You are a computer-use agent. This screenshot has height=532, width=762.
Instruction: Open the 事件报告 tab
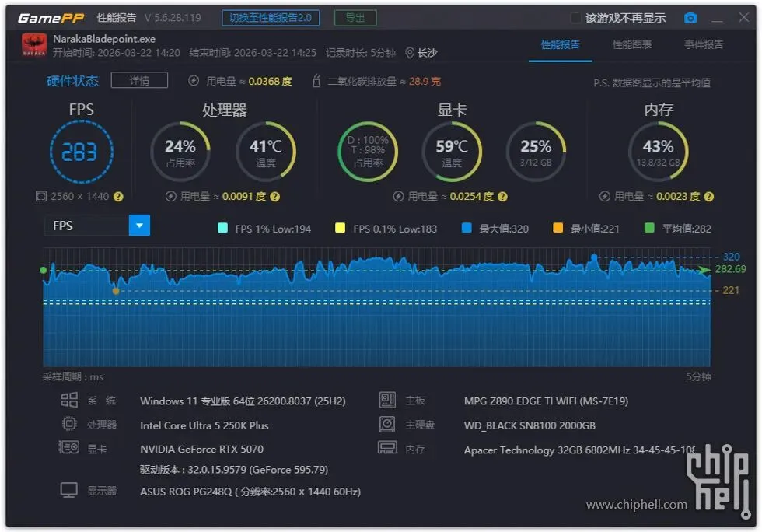(x=703, y=45)
